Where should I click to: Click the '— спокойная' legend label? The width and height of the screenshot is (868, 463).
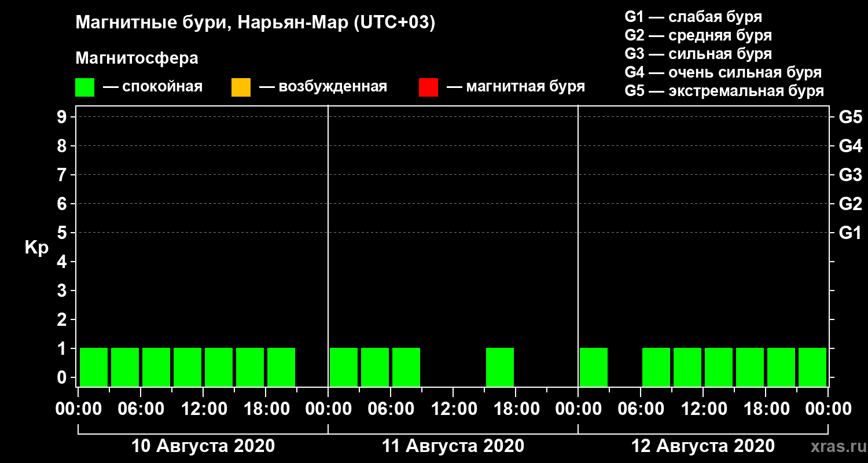point(153,87)
